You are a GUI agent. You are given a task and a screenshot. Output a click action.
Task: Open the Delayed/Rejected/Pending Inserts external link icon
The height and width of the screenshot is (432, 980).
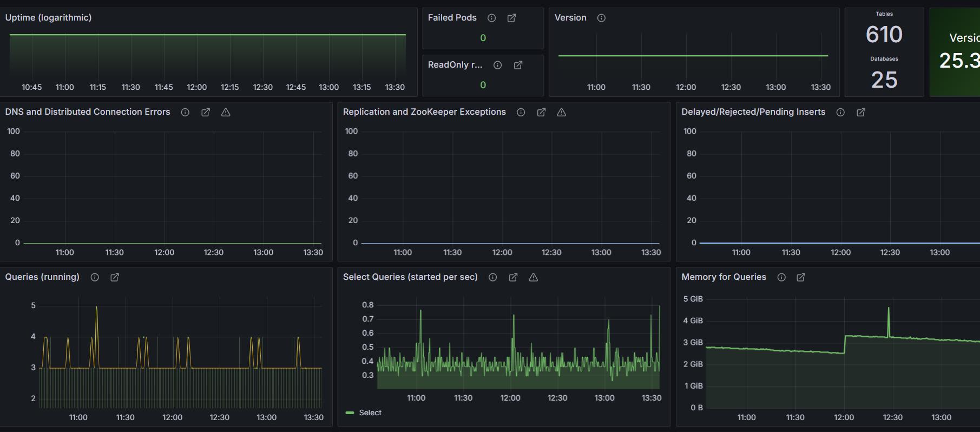pos(861,112)
